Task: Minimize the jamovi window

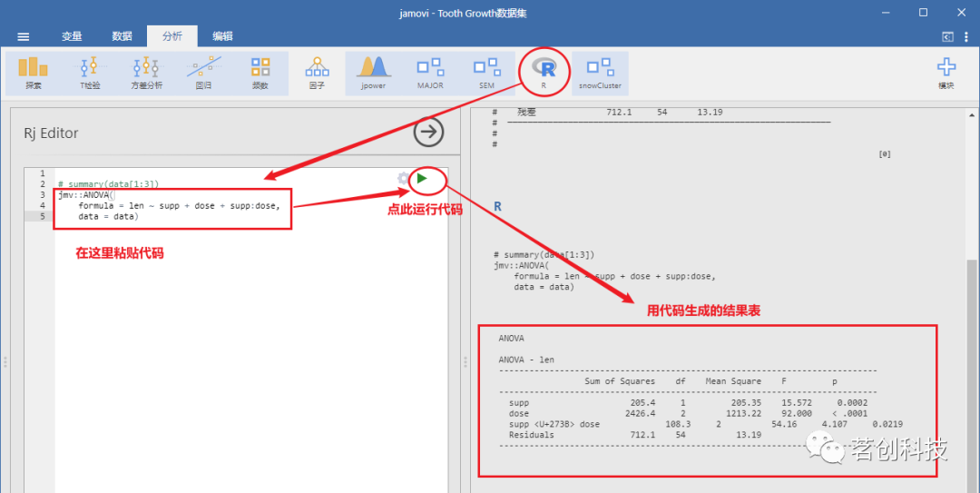Action: (885, 13)
